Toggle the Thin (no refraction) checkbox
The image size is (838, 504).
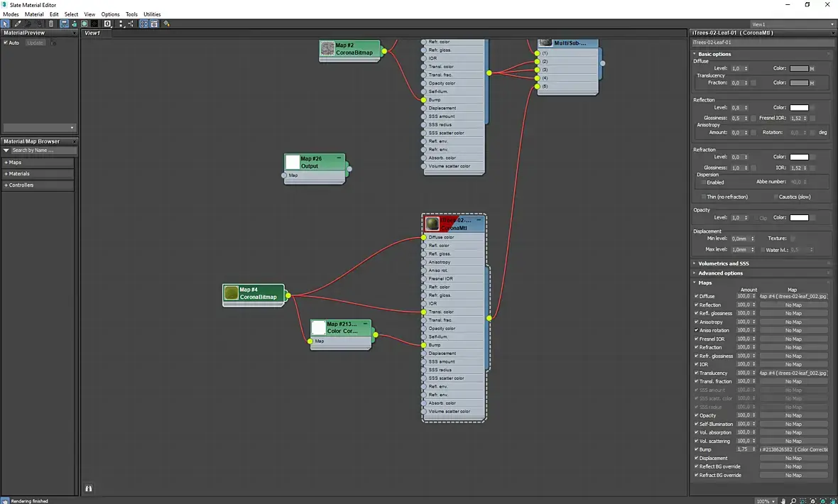[x=704, y=197]
